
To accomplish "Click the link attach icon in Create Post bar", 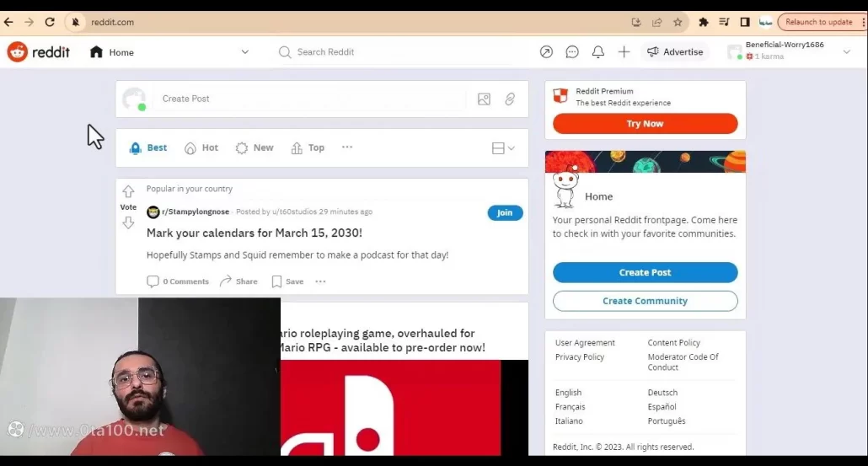I will (510, 99).
